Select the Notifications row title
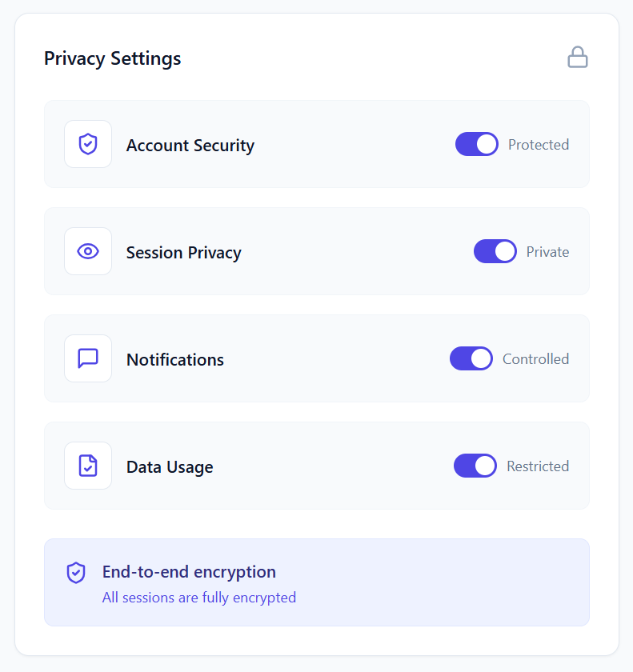Image resolution: width=633 pixels, height=672 pixels. (x=175, y=360)
